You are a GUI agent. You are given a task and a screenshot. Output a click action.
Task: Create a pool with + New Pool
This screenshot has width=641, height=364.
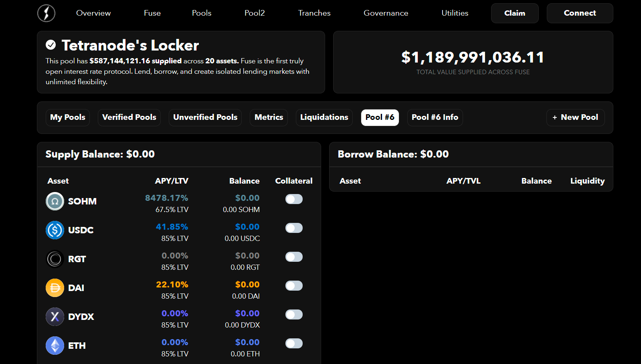(576, 117)
